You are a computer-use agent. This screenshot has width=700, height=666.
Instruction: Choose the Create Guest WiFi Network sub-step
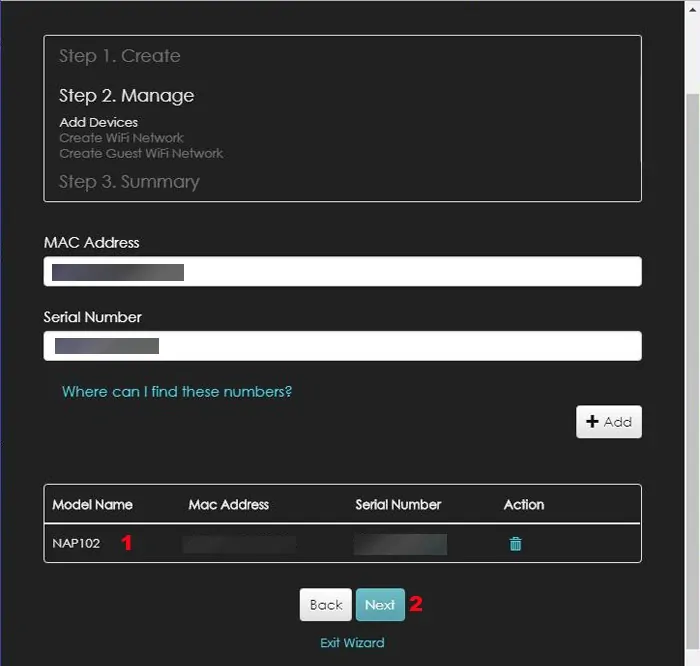(x=141, y=153)
